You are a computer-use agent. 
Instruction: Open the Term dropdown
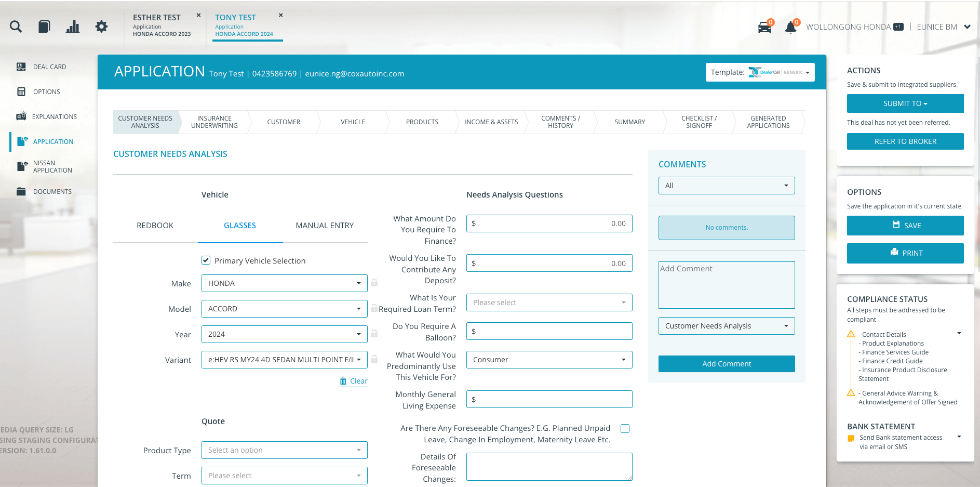pos(285,476)
